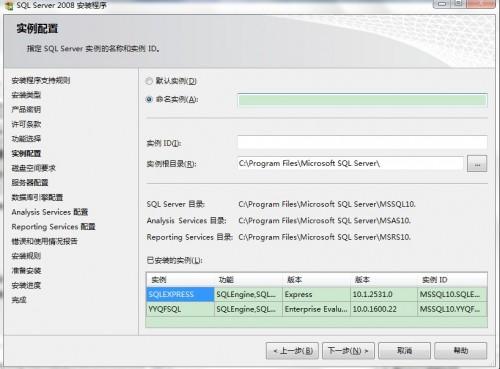
Task: Select the YYQFSQL instance cell
Action: click(180, 309)
